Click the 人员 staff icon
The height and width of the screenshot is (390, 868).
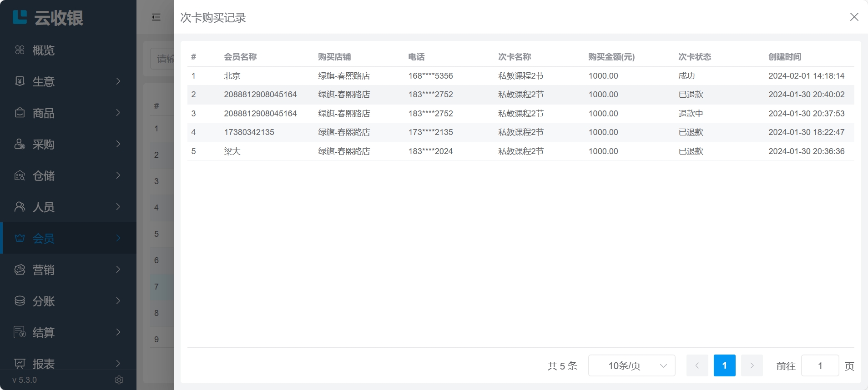[20, 207]
